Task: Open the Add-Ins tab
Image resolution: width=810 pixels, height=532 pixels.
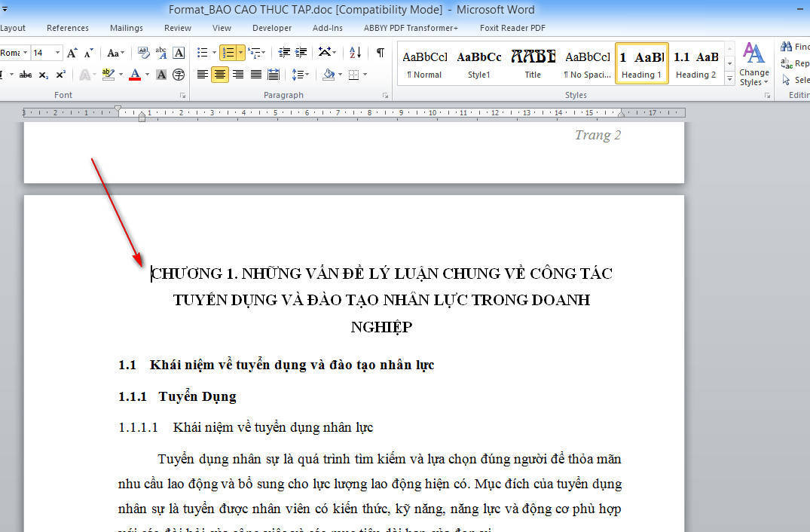Action: coord(328,28)
